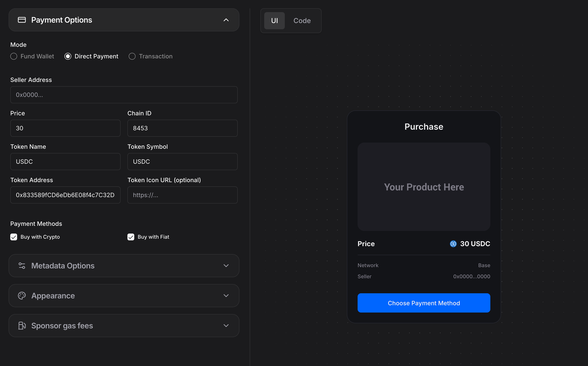Click the Sponsor gas fees pump icon
This screenshot has width=588, height=366.
click(22, 326)
